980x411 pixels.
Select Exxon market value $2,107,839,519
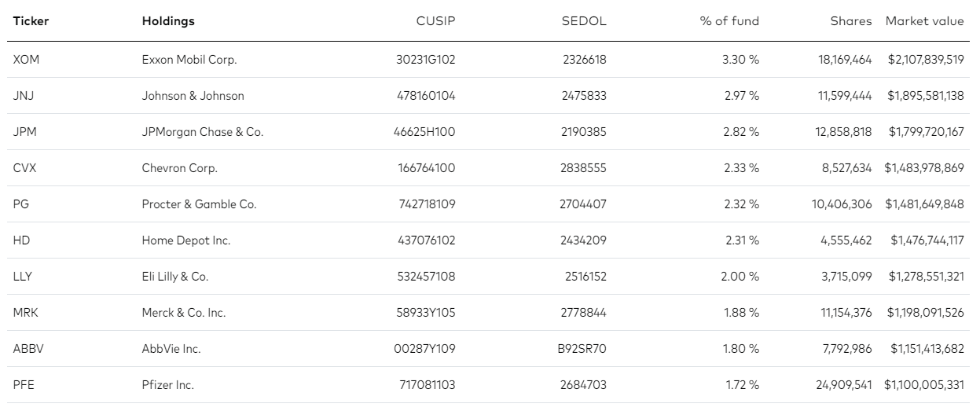tap(925, 60)
